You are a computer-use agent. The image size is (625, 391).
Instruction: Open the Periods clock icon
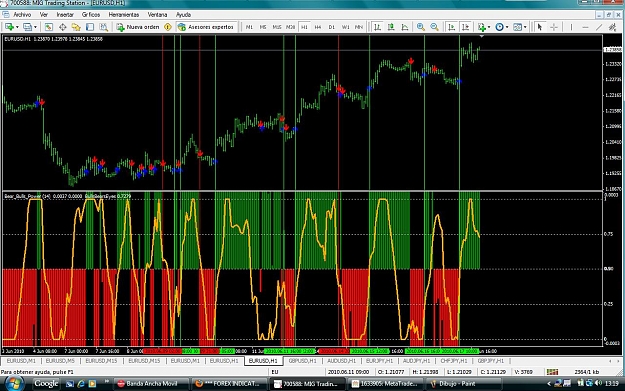coord(499,27)
